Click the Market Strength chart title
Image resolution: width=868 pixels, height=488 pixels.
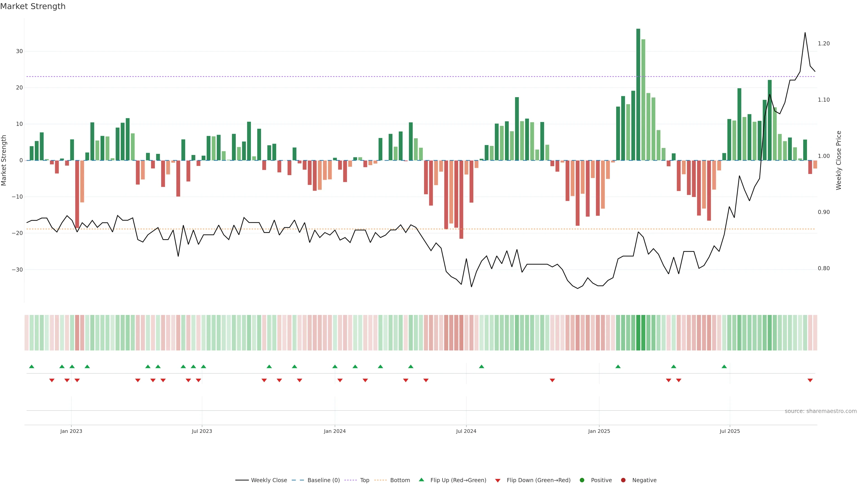(x=33, y=6)
